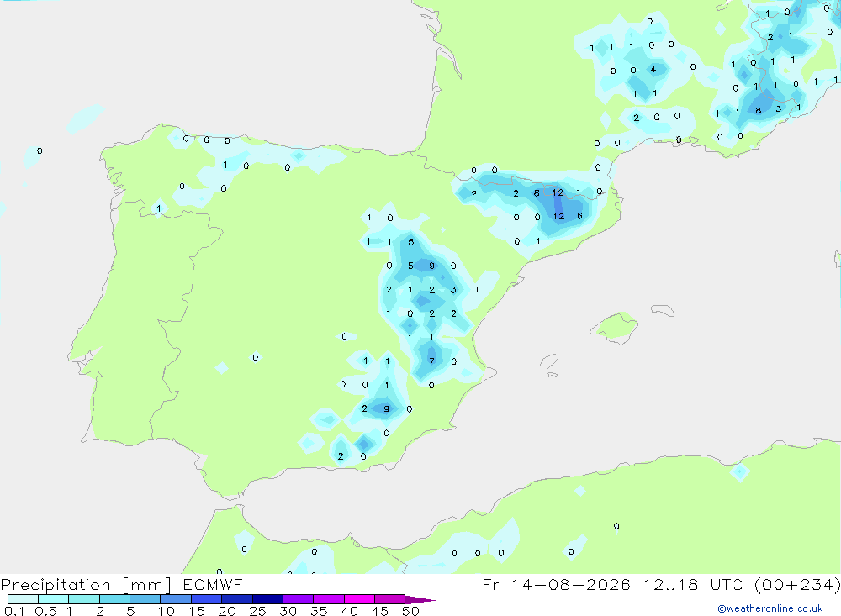Click the legend label '0.1'

coord(14,611)
